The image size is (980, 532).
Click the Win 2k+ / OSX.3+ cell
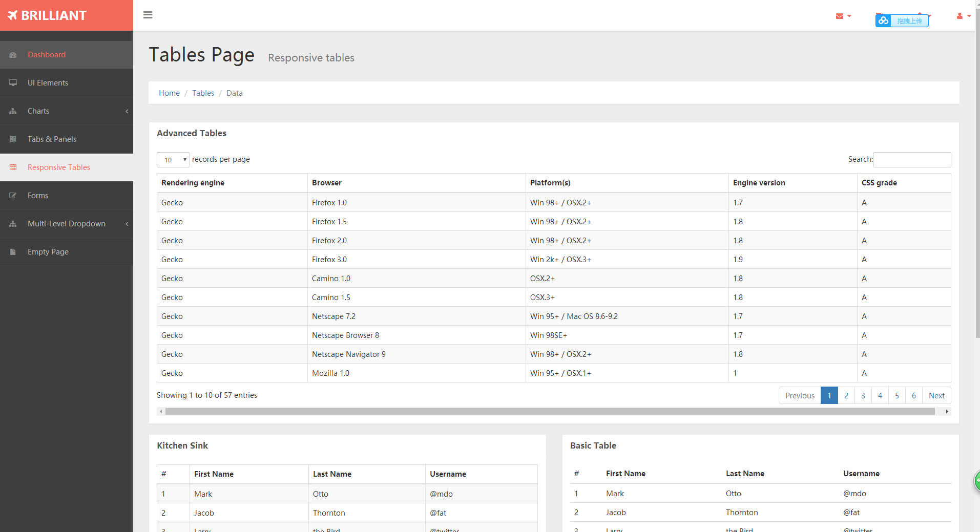coord(627,260)
